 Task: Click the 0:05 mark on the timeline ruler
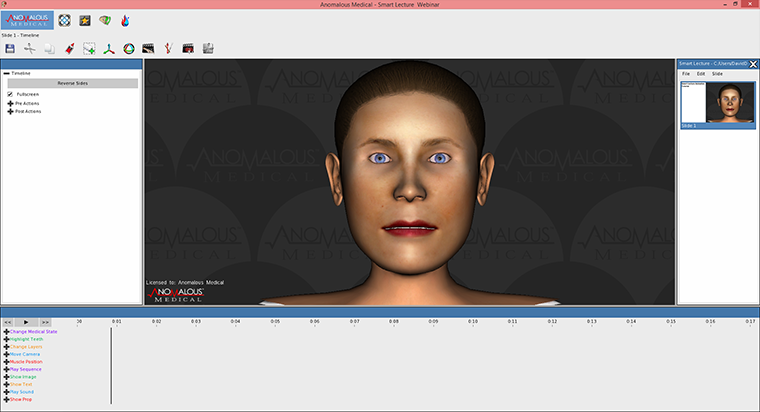[x=275, y=321]
